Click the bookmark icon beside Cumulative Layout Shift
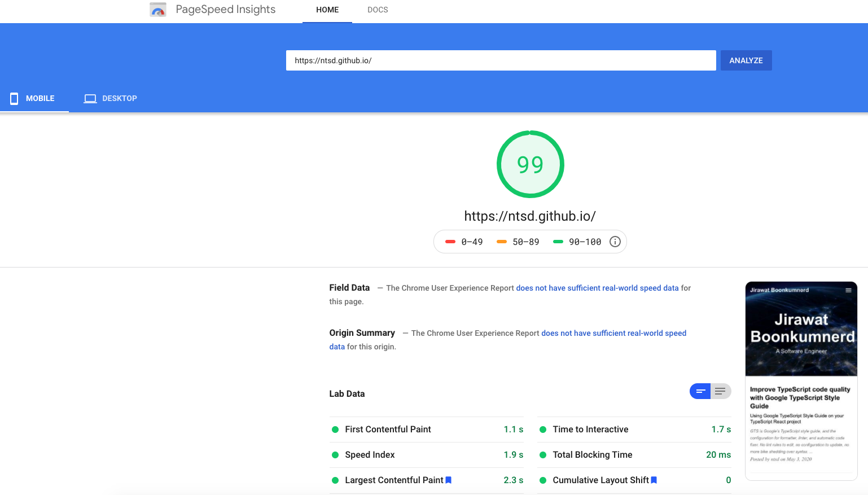868x495 pixels. coord(654,480)
